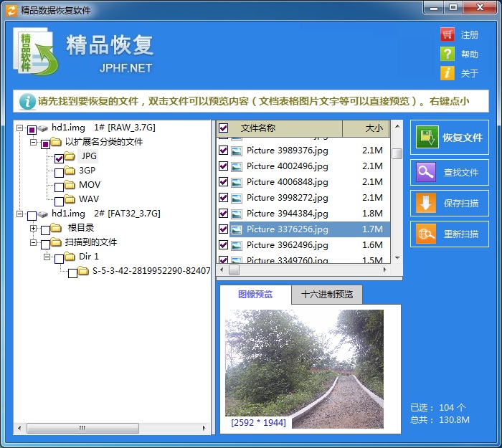Screen dimensions: 502x448
Task: Click the WAV folder icon
Action: tap(70, 199)
